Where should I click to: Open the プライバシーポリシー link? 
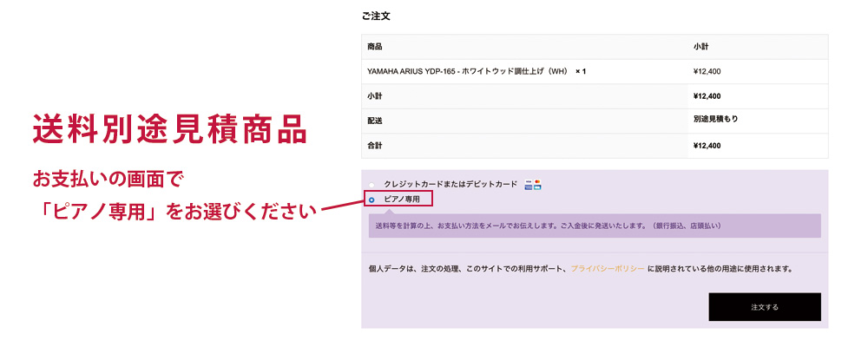coord(608,269)
